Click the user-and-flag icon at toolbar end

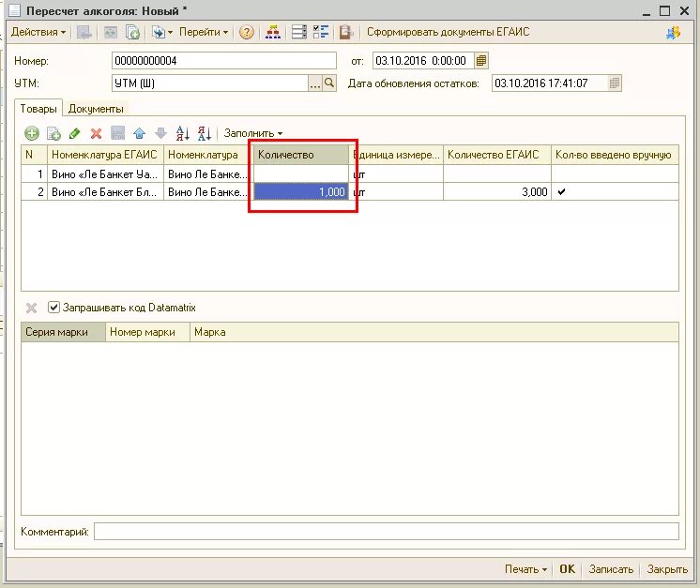[673, 32]
